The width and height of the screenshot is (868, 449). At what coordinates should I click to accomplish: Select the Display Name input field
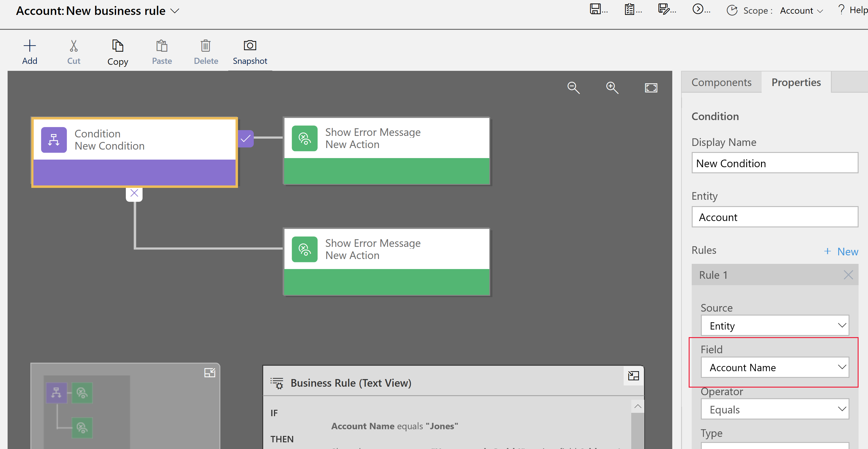pos(774,163)
